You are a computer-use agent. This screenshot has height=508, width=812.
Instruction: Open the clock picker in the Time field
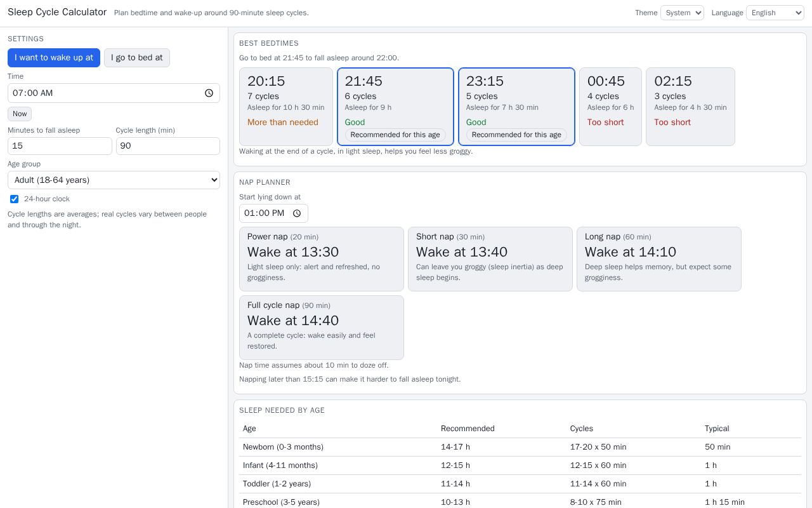[209, 93]
